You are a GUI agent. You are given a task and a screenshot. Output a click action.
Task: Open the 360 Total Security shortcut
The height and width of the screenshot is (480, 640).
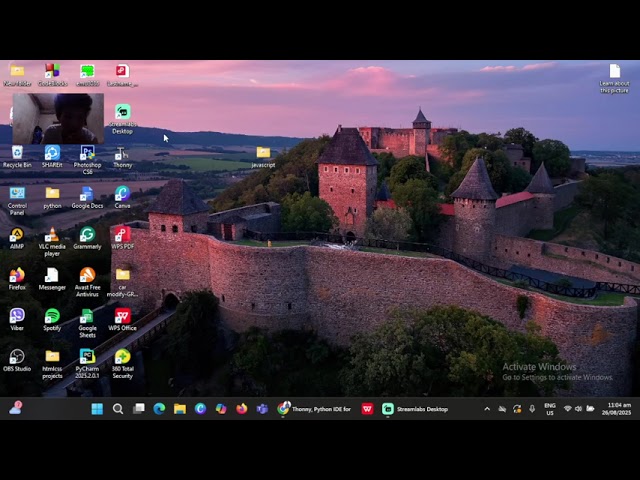122,364
